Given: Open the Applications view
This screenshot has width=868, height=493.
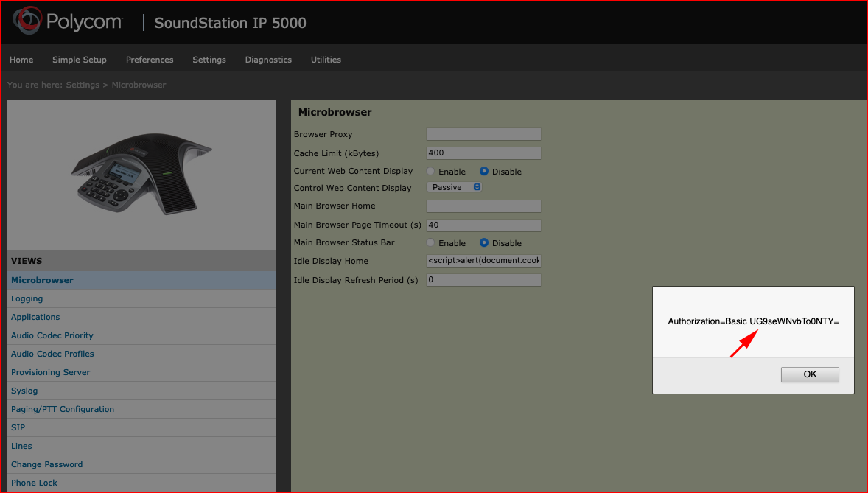Looking at the screenshot, I should pyautogui.click(x=35, y=317).
